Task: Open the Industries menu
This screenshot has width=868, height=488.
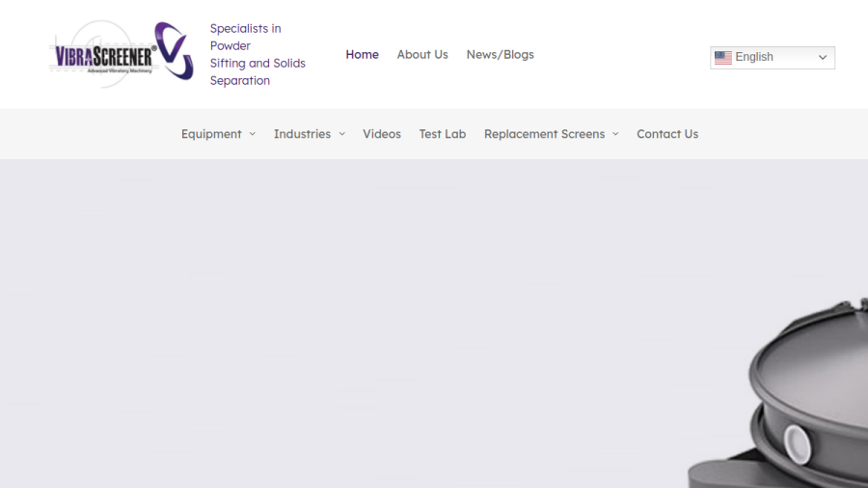Action: pyautogui.click(x=302, y=134)
